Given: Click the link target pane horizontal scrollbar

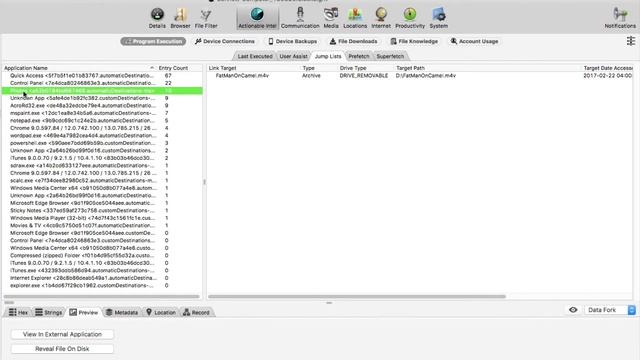Looking at the screenshot, I should (357, 297).
